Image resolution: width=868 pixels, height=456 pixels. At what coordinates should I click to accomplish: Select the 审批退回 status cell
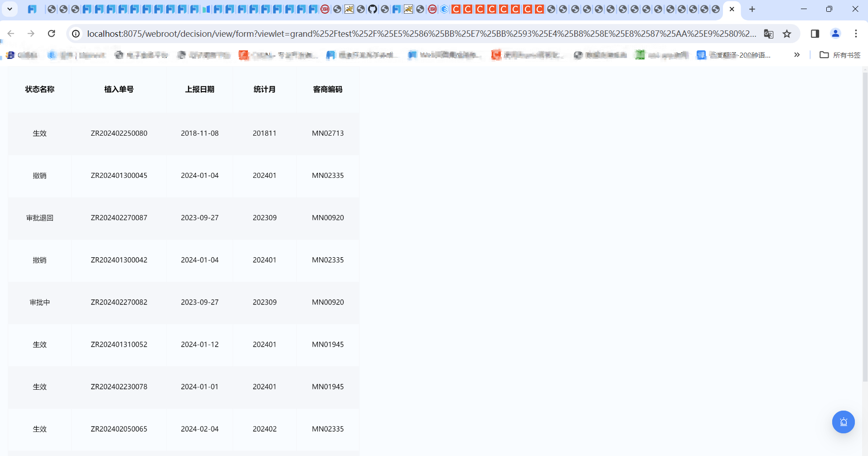(x=40, y=218)
